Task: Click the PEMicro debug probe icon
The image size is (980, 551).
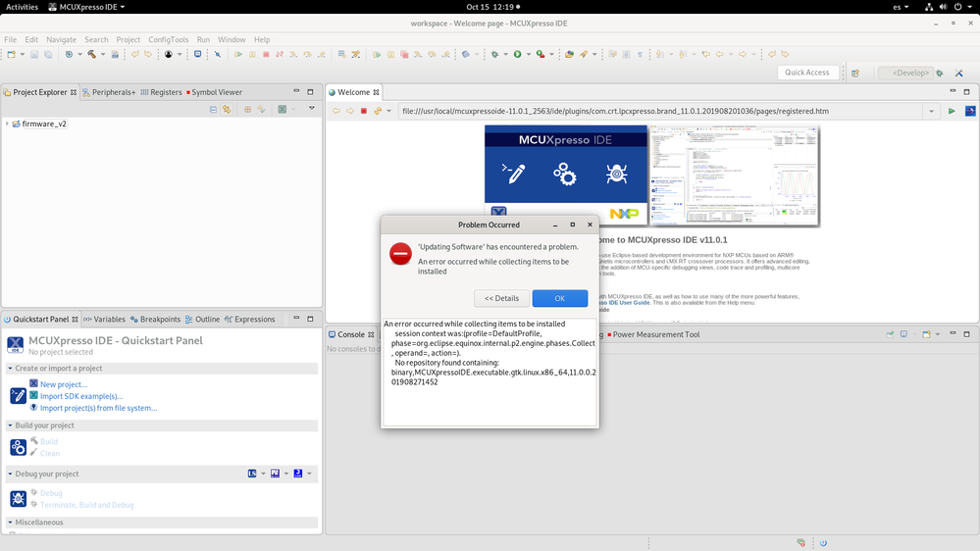Action: 275,474
